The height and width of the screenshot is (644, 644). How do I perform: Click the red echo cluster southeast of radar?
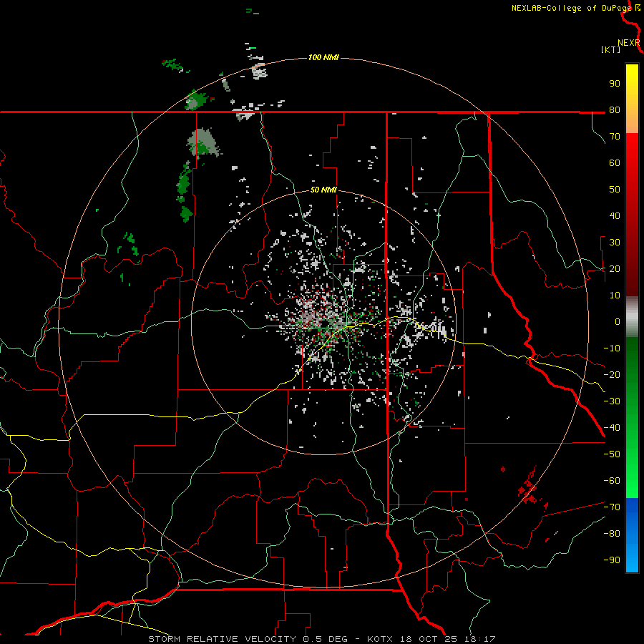coord(529,490)
